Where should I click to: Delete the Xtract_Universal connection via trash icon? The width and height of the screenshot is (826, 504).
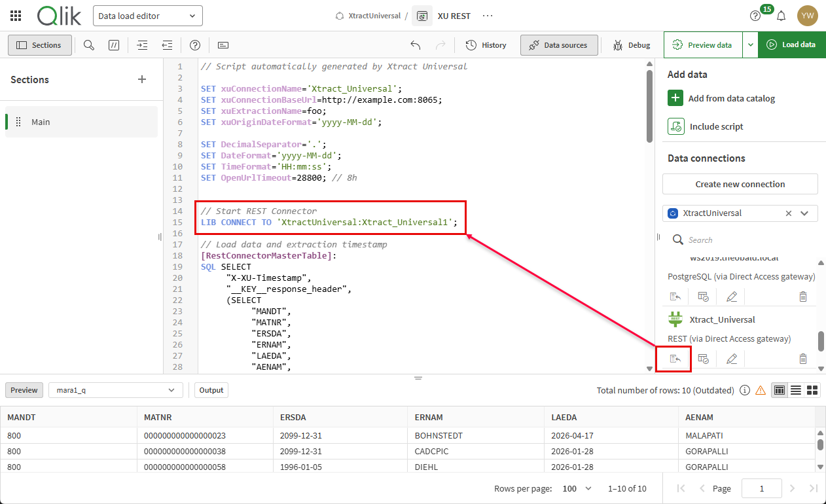coord(803,358)
